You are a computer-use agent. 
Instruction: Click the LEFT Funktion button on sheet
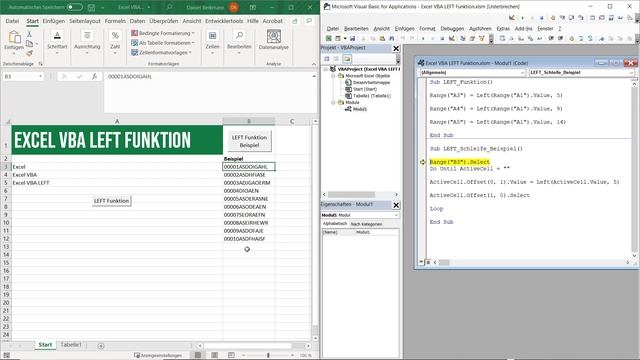(x=111, y=201)
